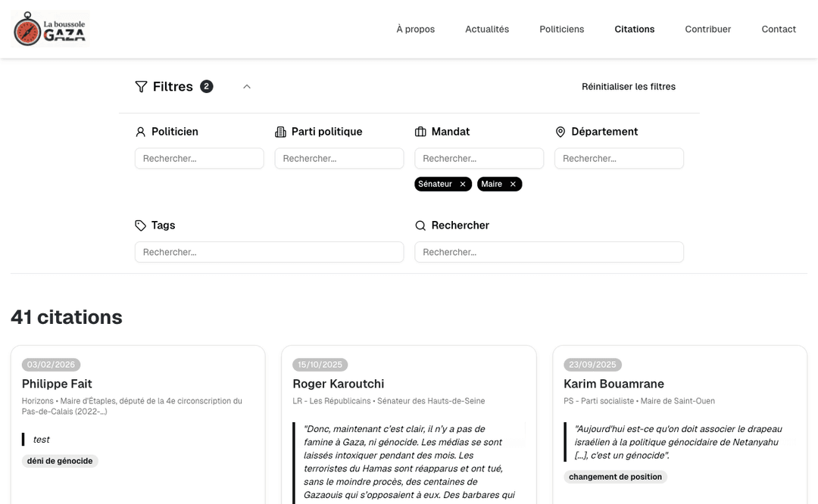
Task: Collapse the Filtres panel chevron
Action: [246, 87]
